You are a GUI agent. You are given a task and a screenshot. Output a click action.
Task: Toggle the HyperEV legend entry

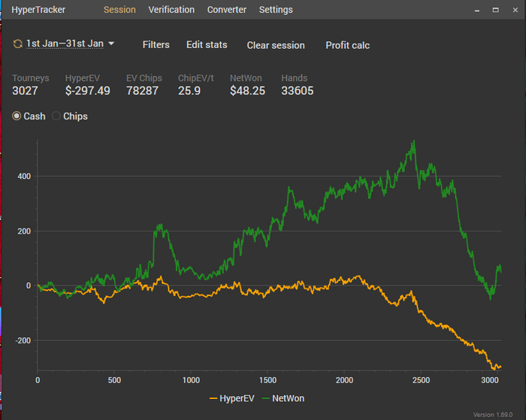(x=231, y=398)
